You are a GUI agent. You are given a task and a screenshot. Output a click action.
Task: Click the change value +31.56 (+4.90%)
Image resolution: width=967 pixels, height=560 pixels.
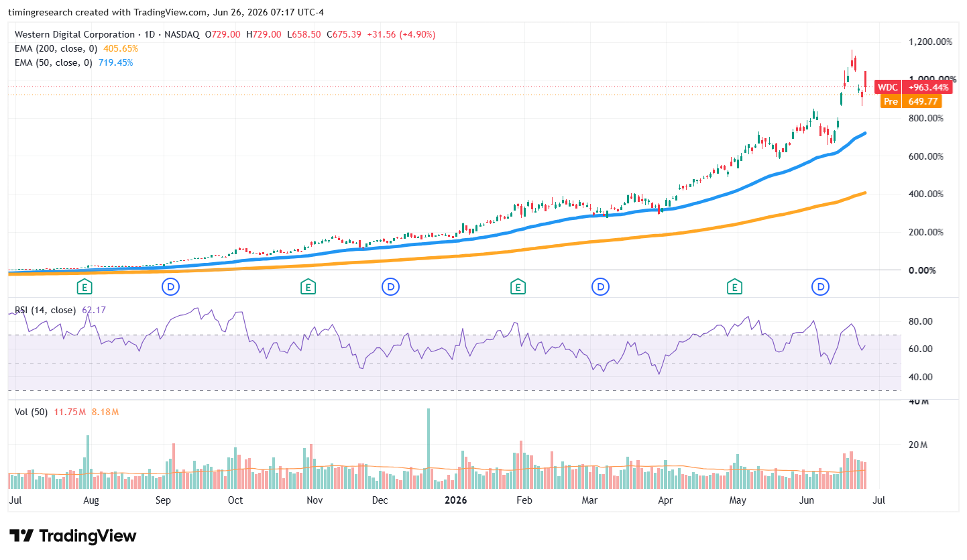tap(400, 34)
